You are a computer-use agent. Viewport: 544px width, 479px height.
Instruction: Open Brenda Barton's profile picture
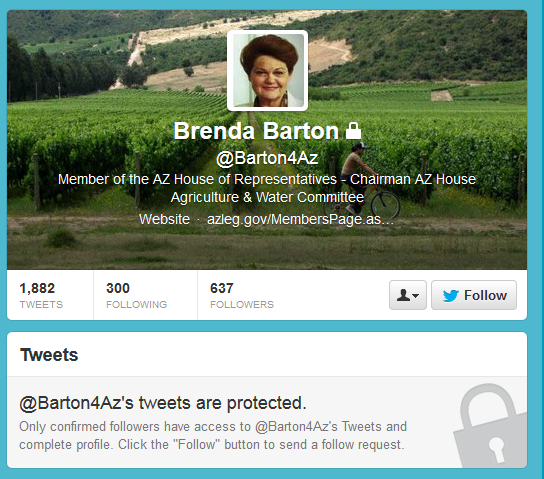pos(267,71)
